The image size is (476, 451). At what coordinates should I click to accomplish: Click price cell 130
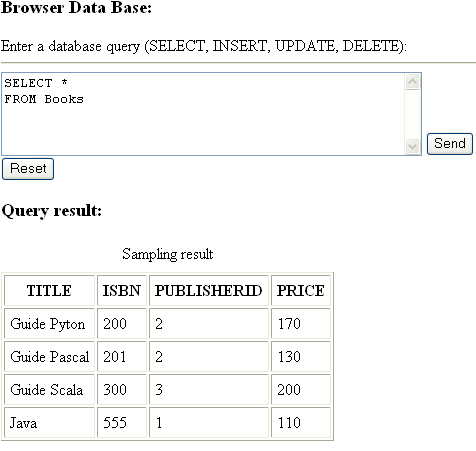[x=301, y=356]
